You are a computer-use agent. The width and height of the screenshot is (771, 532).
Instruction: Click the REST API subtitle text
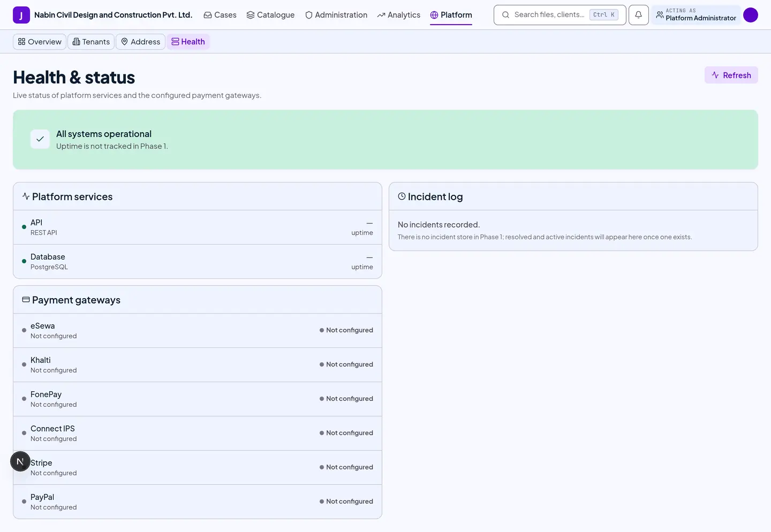tap(44, 233)
